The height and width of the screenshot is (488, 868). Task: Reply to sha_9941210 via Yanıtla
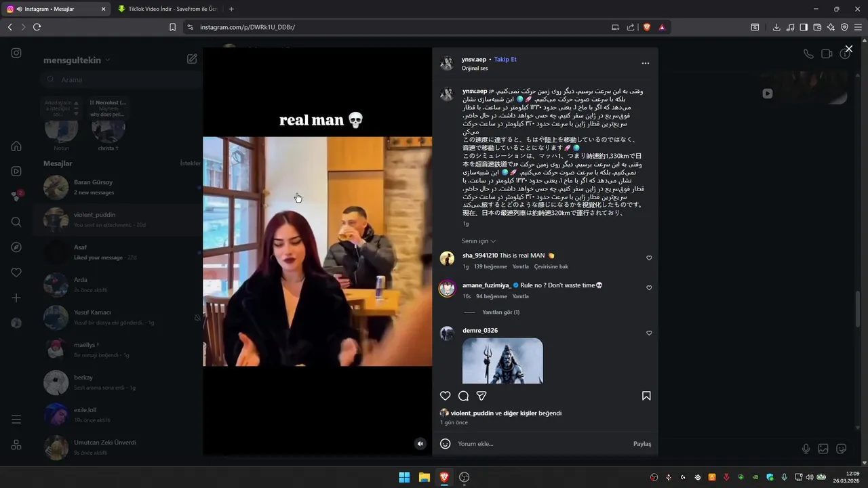pos(520,267)
